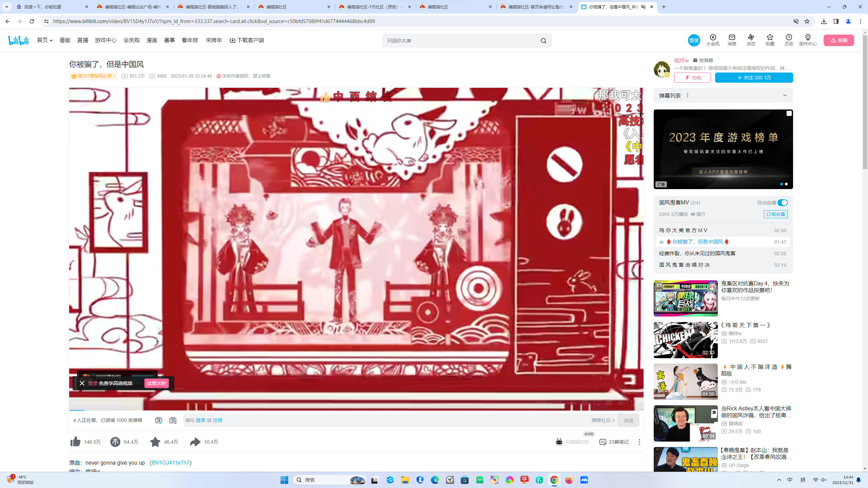Viewport: 868px width, 488px height.
Task: Unmute the bilibili browser tab
Action: (x=644, y=7)
